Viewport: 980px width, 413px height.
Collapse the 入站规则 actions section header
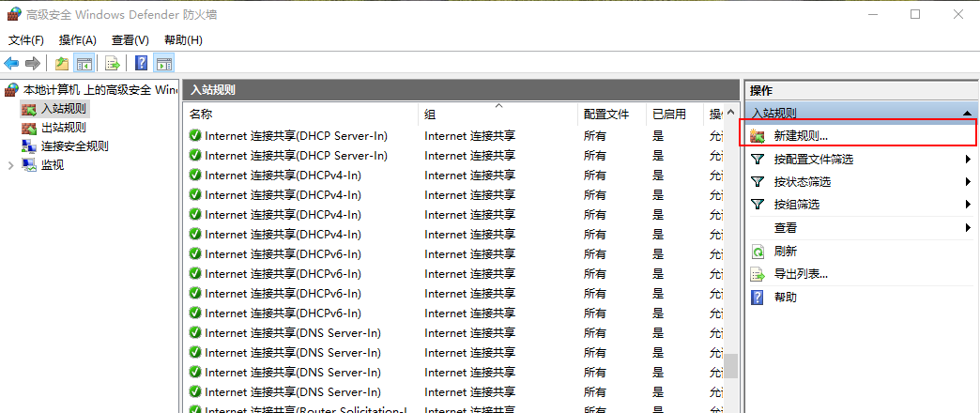coord(967,113)
